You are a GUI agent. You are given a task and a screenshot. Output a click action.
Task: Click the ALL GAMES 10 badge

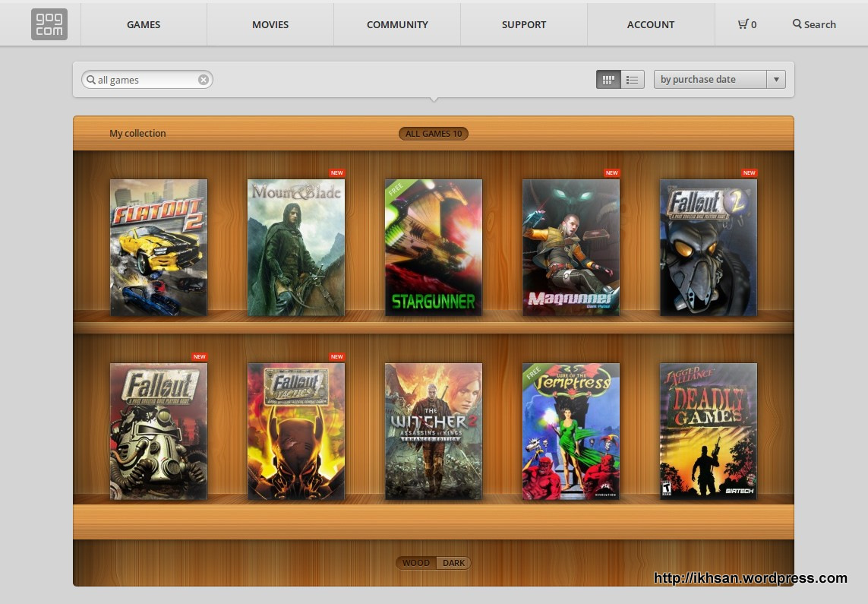click(x=434, y=134)
